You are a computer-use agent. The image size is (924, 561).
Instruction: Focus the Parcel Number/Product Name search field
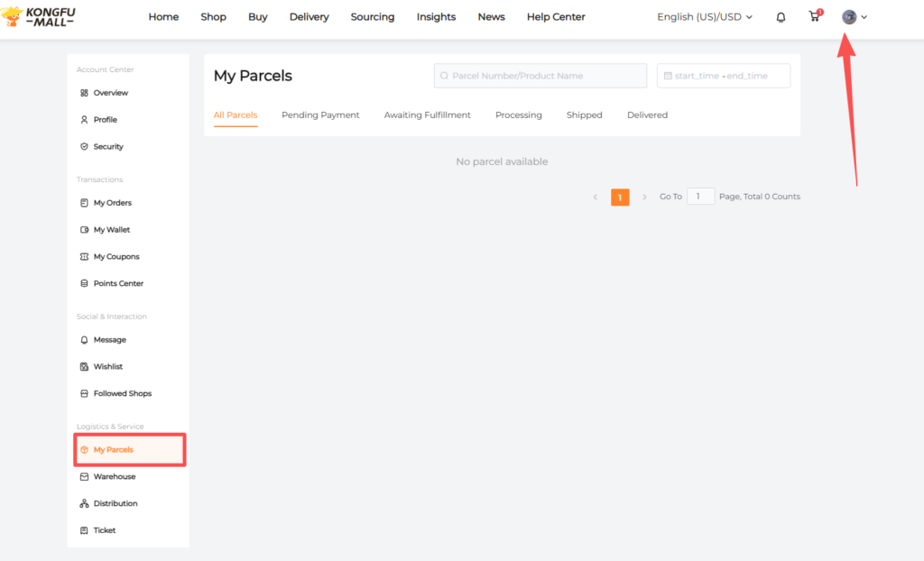coord(540,76)
